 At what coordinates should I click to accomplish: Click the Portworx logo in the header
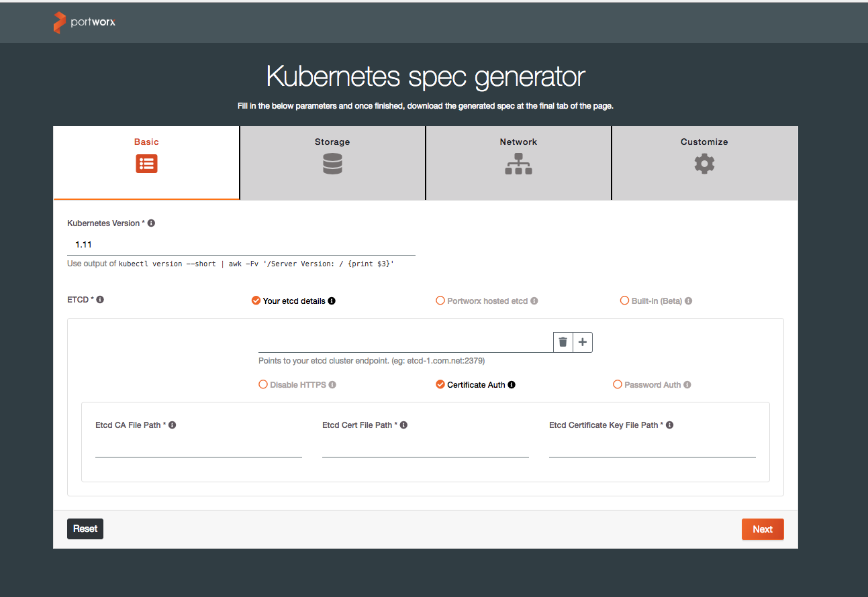pyautogui.click(x=85, y=23)
